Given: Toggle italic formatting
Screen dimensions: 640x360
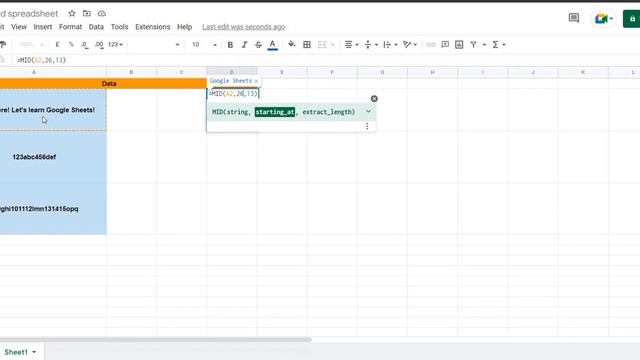Looking at the screenshot, I should click(x=244, y=44).
